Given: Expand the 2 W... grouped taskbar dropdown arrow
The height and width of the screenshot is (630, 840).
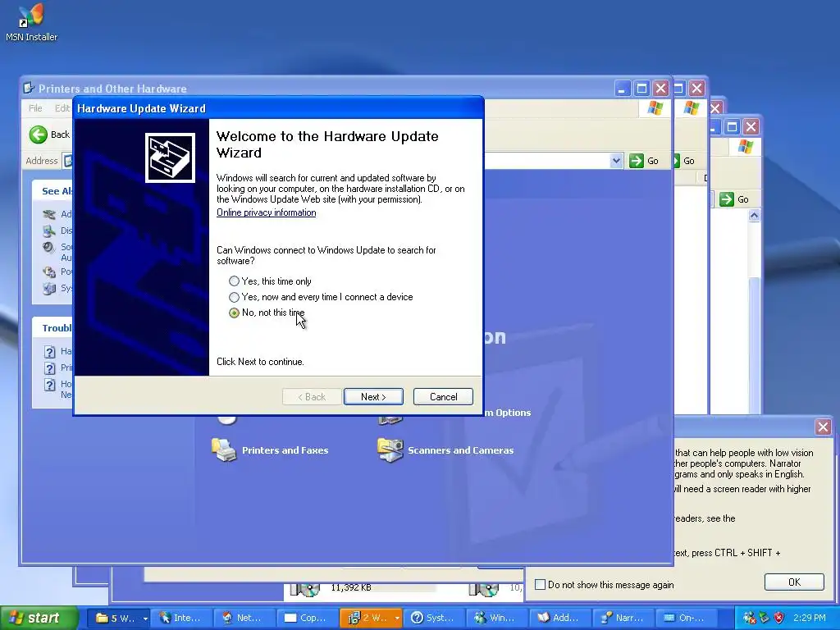Looking at the screenshot, I should pos(397,619).
